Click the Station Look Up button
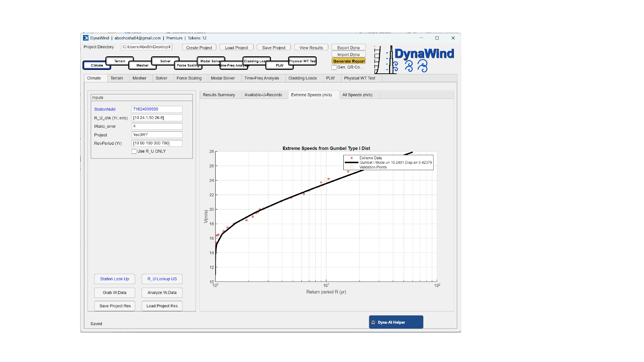Screen dimensions: 644x362 (x=115, y=279)
